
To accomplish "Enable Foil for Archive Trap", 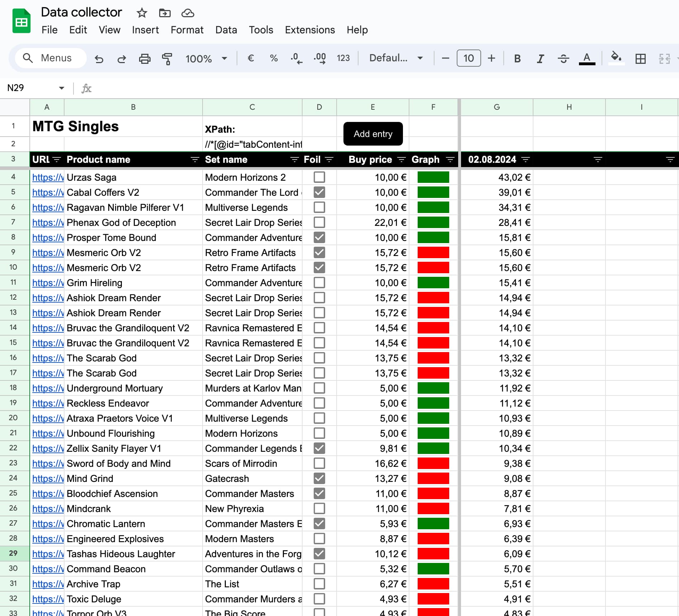I will 319,584.
